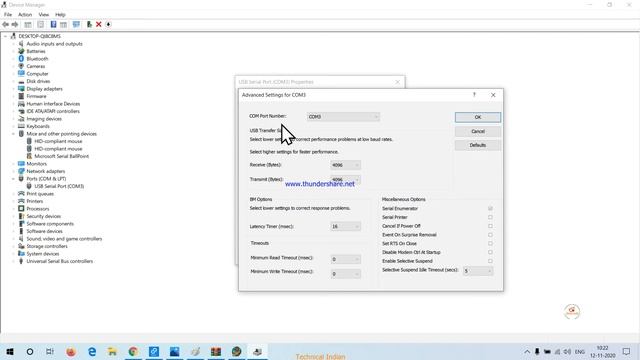Image resolution: width=640 pixels, height=360 pixels.
Task: Select the Print queues entry
Action: (40, 194)
